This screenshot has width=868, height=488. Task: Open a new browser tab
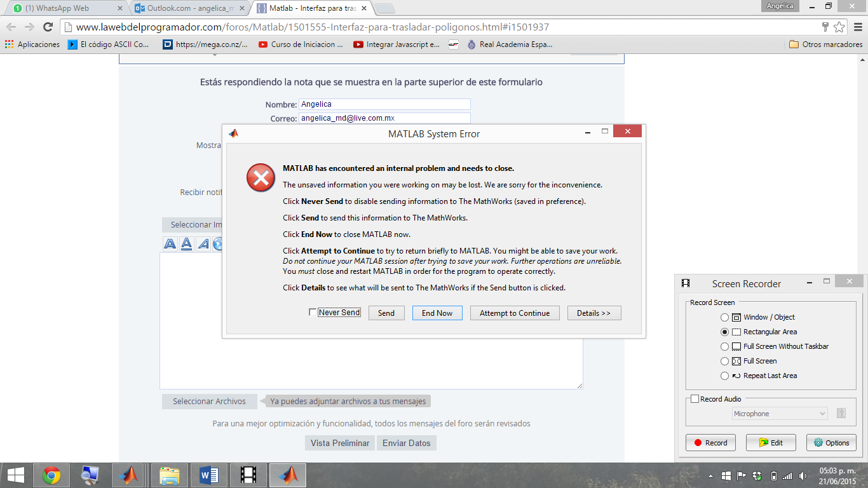point(385,9)
